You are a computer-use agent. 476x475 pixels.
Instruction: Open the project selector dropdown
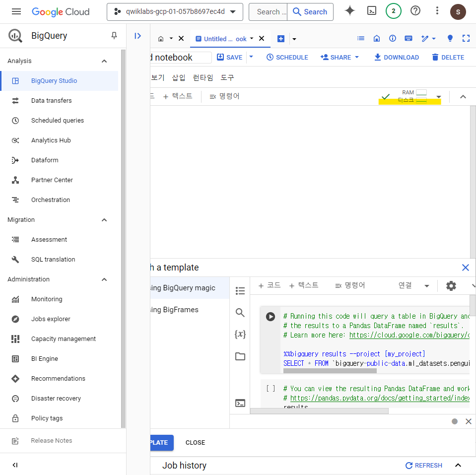pos(175,12)
